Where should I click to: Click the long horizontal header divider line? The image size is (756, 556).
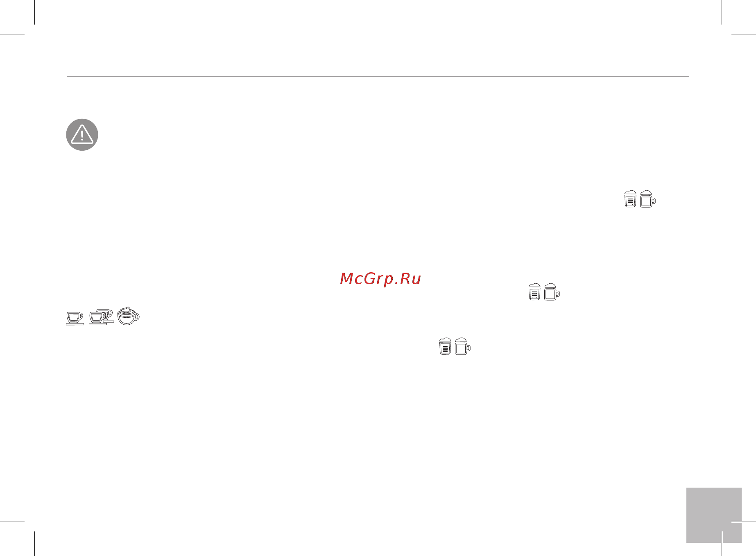tap(378, 77)
